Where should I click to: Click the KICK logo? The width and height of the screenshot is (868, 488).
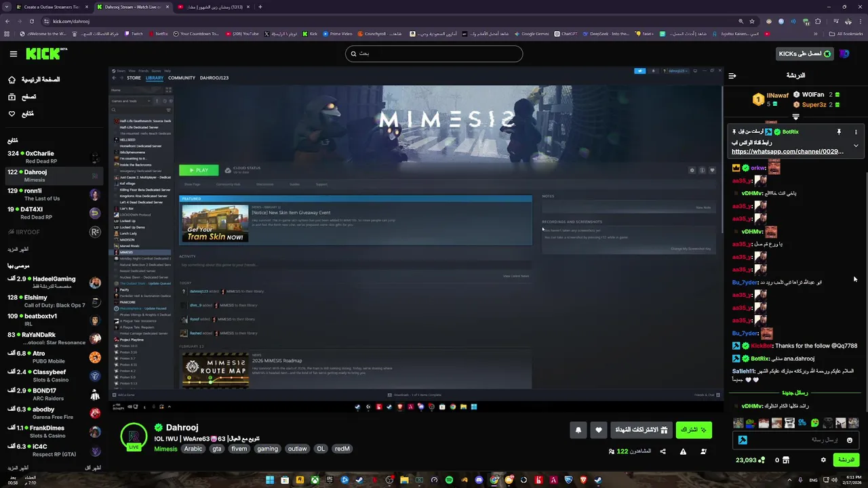point(46,54)
